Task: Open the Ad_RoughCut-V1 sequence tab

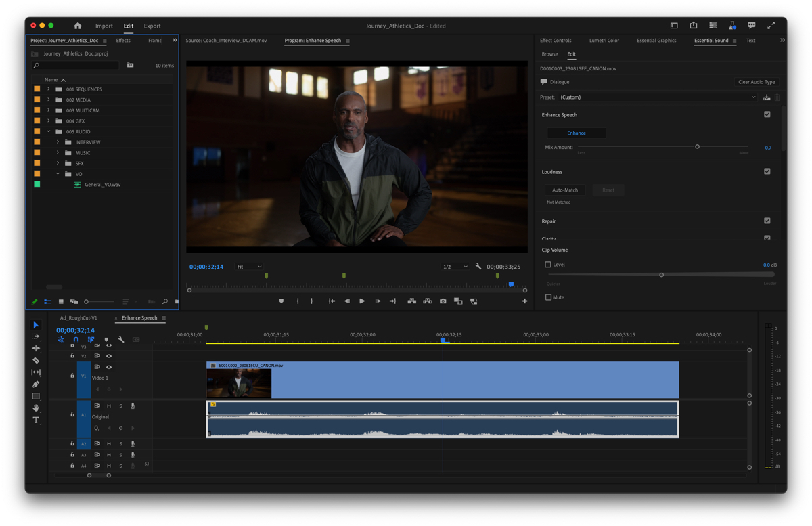Action: tap(78, 318)
